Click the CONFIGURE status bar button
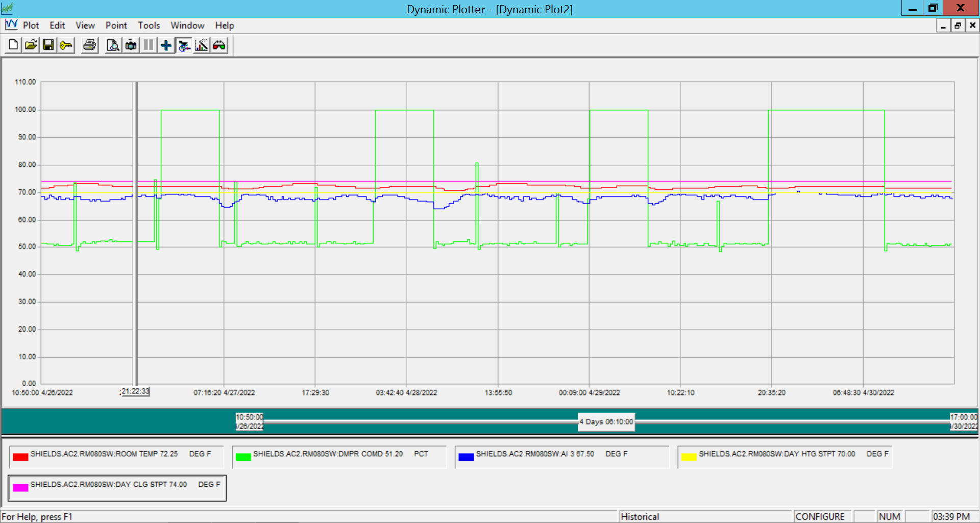The width and height of the screenshot is (980, 523). (822, 516)
